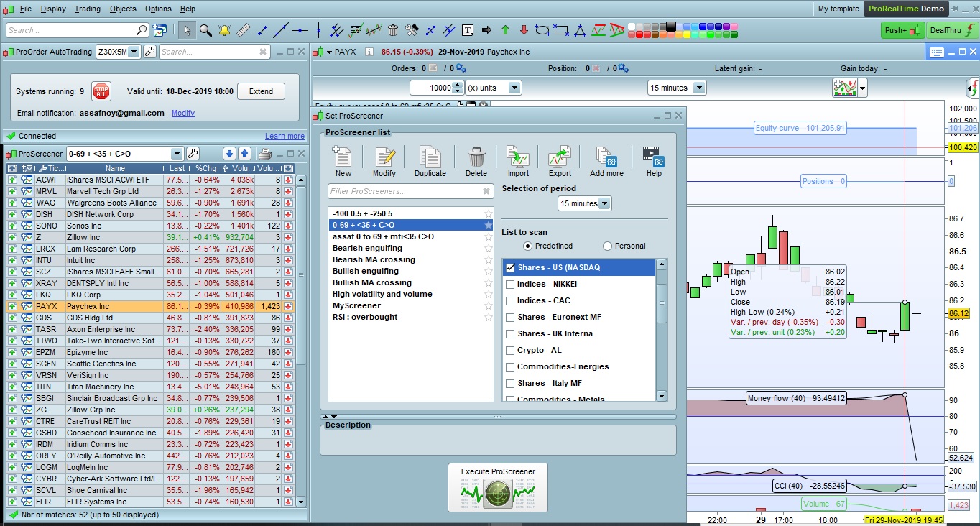Screen dimensions: 980x526
Task: Click the printer icon in ProScreener panel
Action: click(264, 153)
